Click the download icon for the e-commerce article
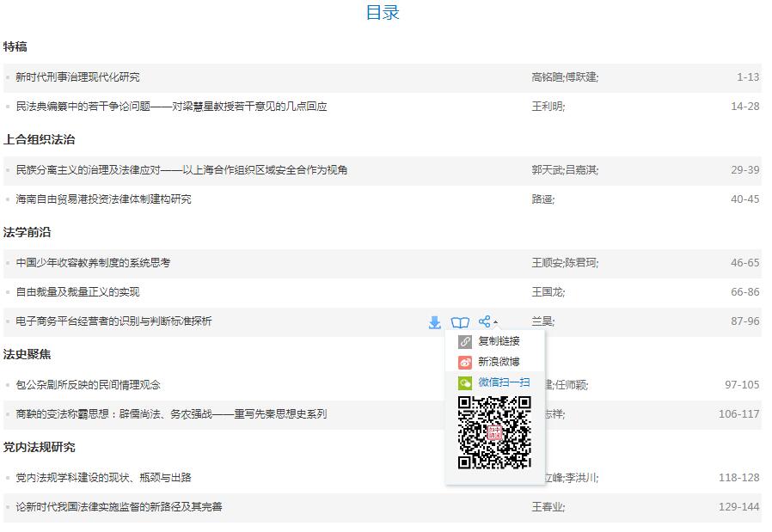 [x=435, y=322]
